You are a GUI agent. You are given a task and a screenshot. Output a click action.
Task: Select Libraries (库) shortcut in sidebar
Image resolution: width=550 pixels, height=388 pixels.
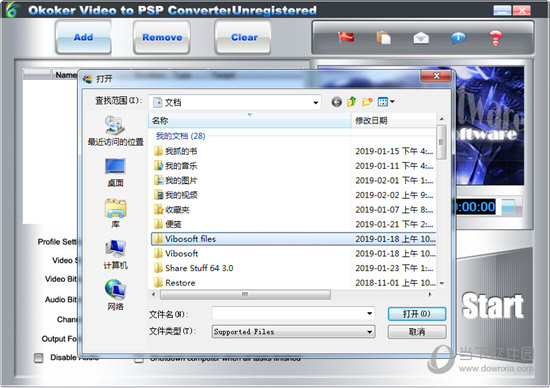(x=115, y=213)
